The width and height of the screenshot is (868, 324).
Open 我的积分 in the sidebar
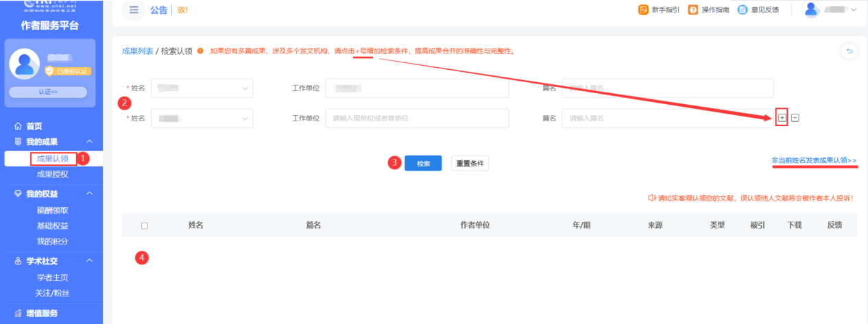click(x=52, y=241)
